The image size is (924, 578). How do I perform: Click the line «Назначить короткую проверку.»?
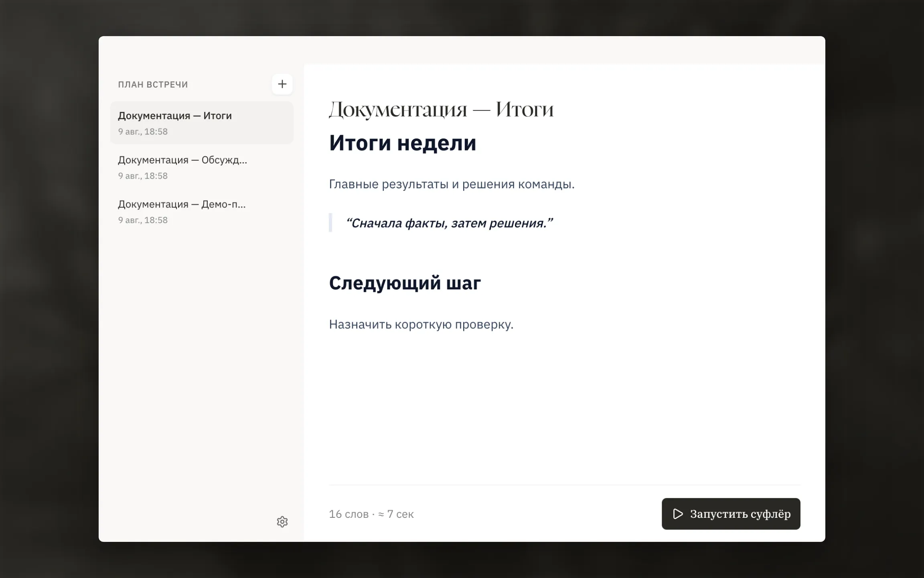coord(421,324)
